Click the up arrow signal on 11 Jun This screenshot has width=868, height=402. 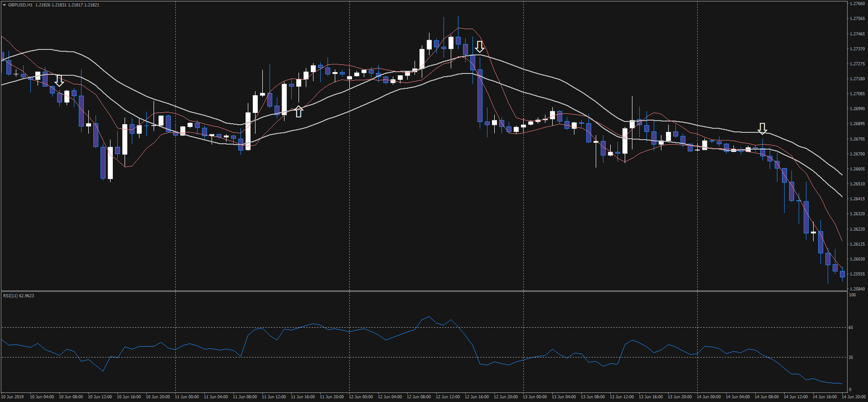pos(298,112)
